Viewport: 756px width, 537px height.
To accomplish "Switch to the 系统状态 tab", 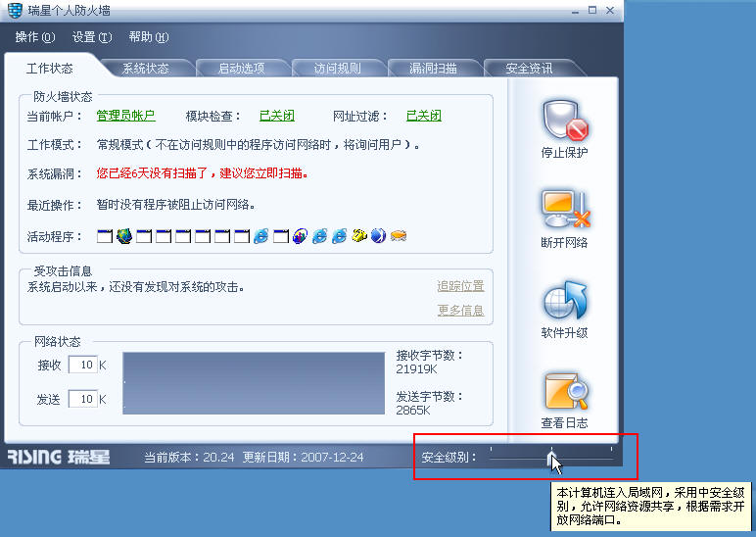I will click(x=145, y=68).
